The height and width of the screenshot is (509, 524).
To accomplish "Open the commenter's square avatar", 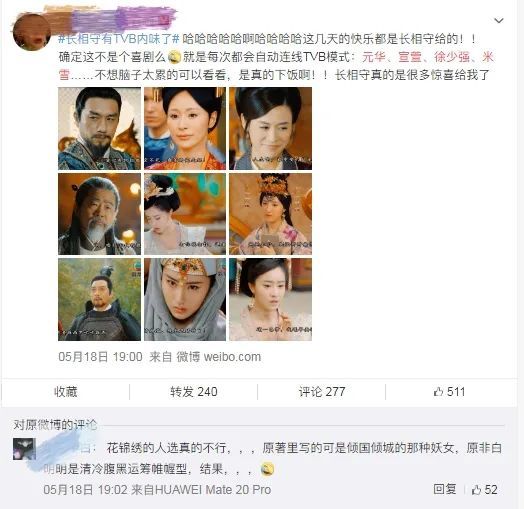I will tap(24, 449).
